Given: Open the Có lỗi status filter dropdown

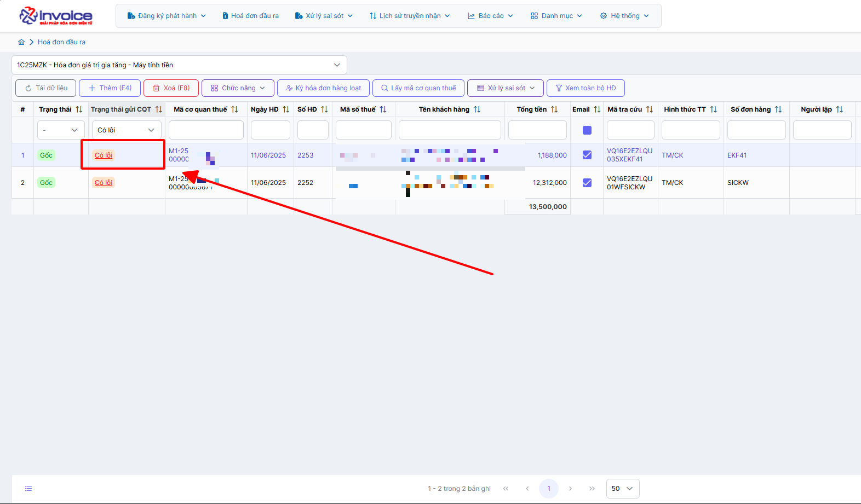Looking at the screenshot, I should click(x=127, y=130).
